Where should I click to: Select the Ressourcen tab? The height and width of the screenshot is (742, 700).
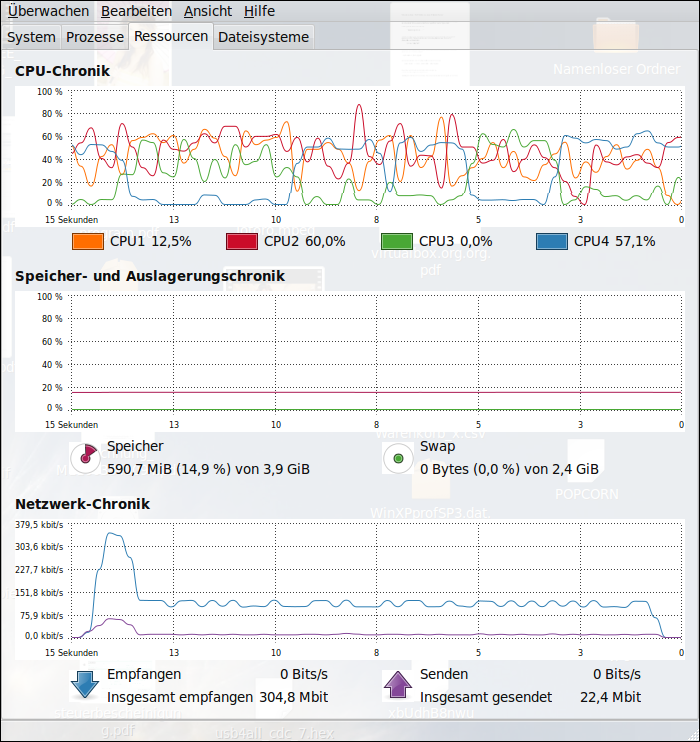(x=171, y=36)
